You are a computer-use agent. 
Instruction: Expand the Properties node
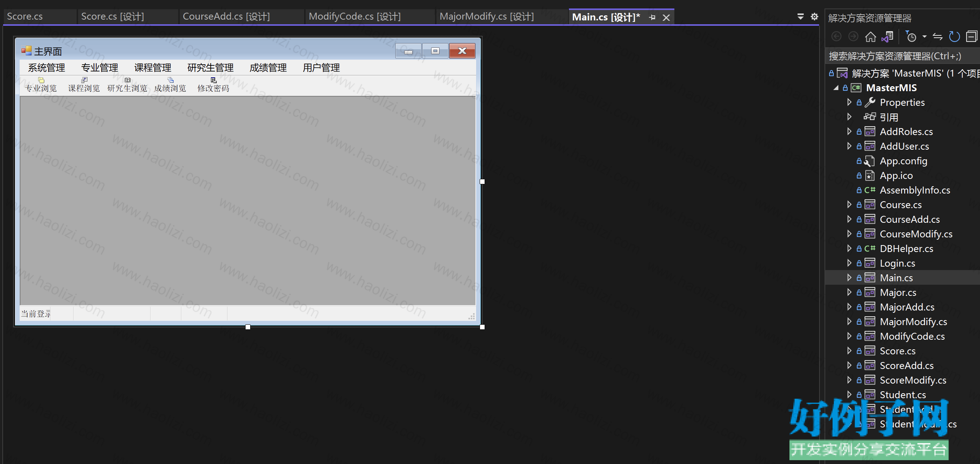[x=850, y=102]
